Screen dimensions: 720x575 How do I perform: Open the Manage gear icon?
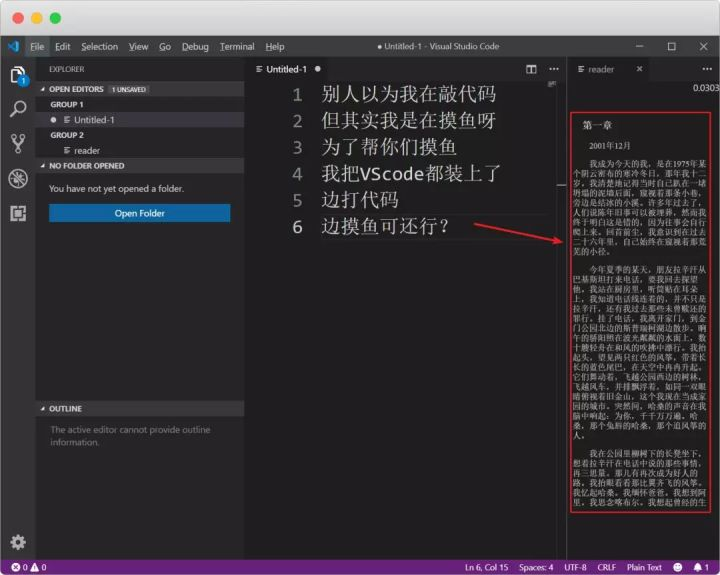pyautogui.click(x=18, y=542)
